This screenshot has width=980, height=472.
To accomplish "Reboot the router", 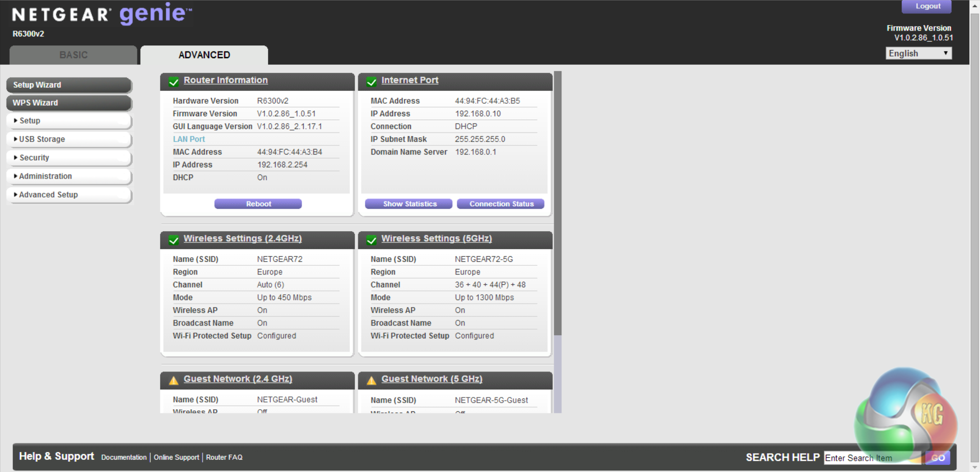I will coord(258,204).
